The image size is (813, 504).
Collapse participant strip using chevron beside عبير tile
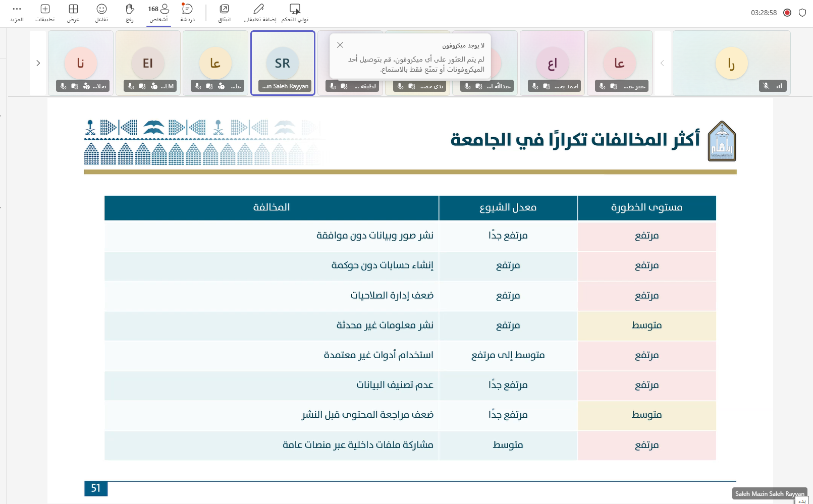pos(662,63)
